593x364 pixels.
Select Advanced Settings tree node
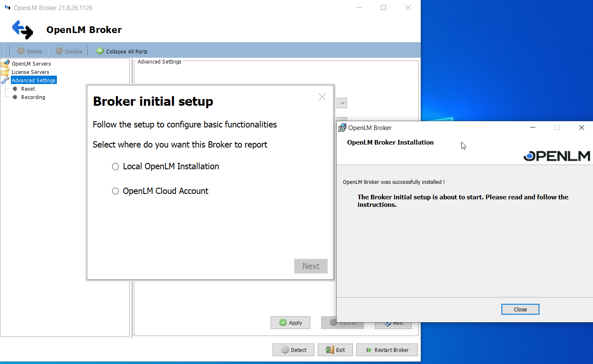click(33, 80)
